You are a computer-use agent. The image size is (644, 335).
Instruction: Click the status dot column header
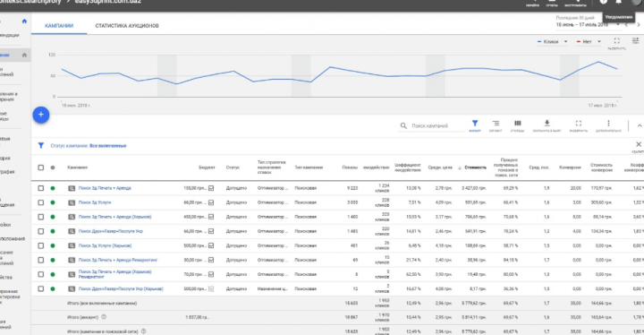click(x=53, y=167)
